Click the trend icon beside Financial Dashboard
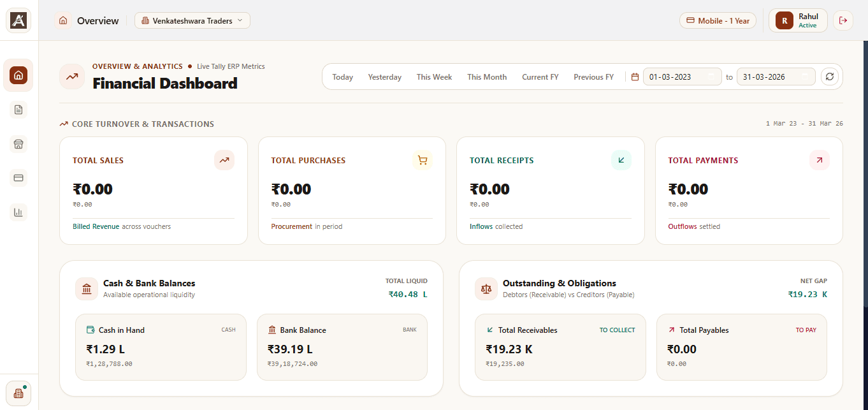This screenshot has height=410, width=868. pyautogui.click(x=72, y=77)
